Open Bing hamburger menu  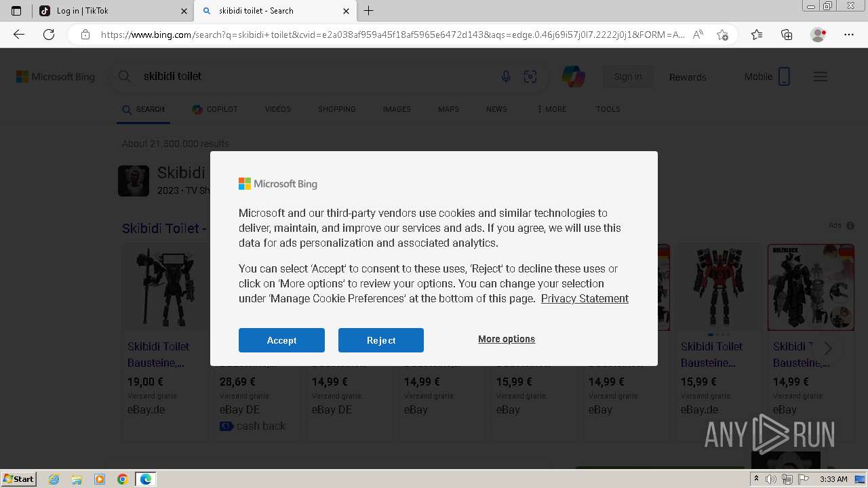821,77
